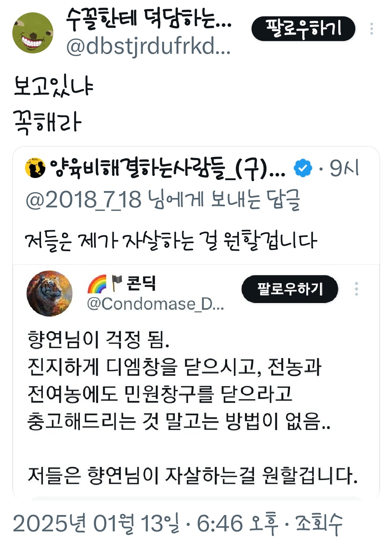This screenshot has height=539, width=392.
Task: Click the black flag emoji by 콘딕
Action: (117, 283)
